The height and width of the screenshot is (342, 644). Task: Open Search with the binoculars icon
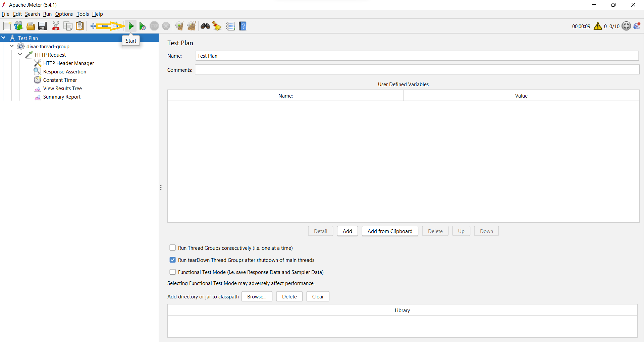(205, 26)
